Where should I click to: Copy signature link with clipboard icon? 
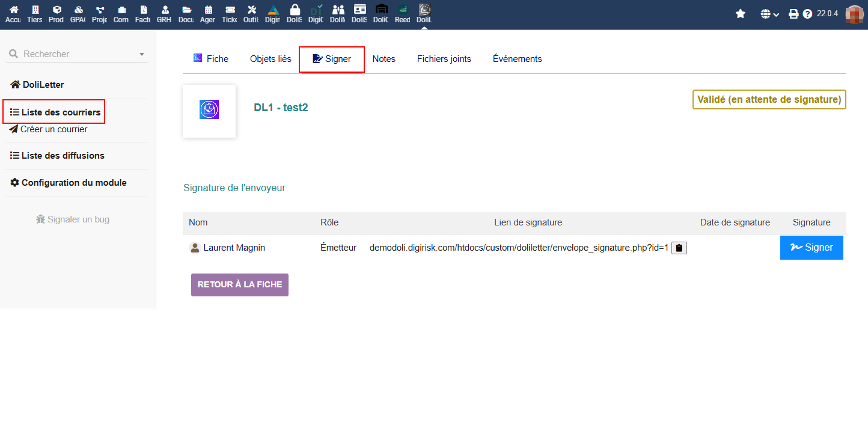(x=679, y=248)
